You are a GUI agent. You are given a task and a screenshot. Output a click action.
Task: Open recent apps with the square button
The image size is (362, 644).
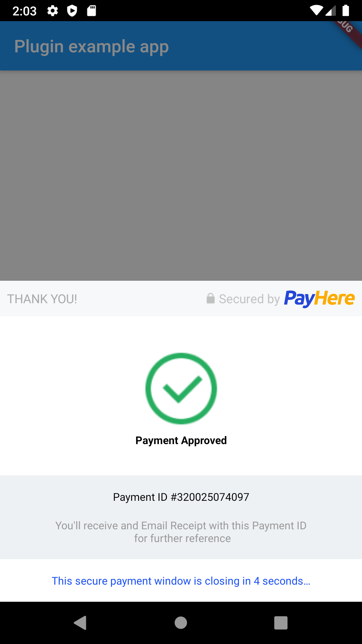(x=281, y=623)
